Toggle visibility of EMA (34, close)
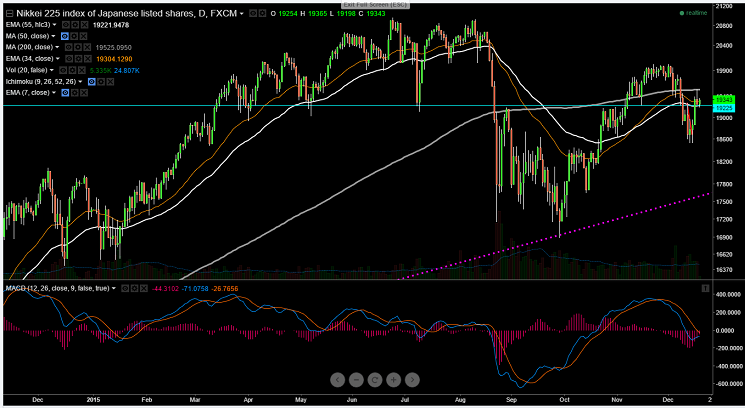745x408 pixels. pos(69,59)
